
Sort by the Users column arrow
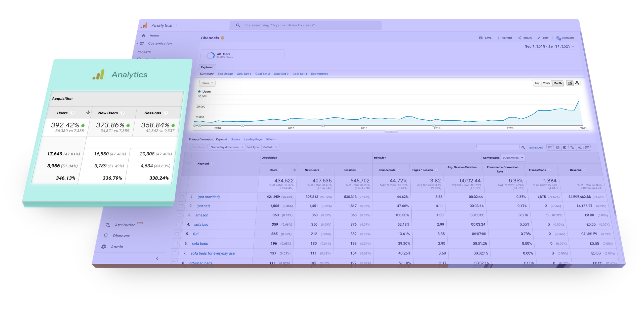(x=295, y=169)
